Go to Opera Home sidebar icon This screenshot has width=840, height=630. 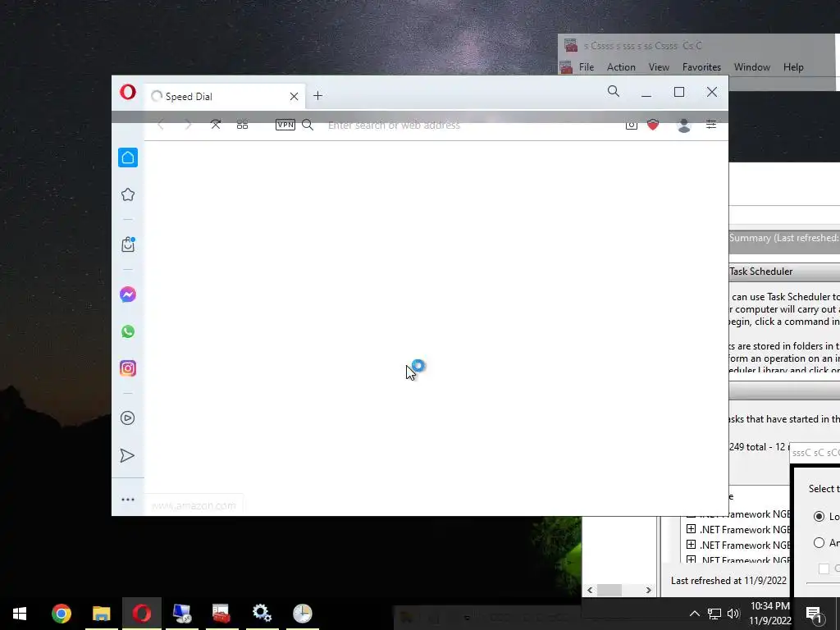[x=127, y=157]
